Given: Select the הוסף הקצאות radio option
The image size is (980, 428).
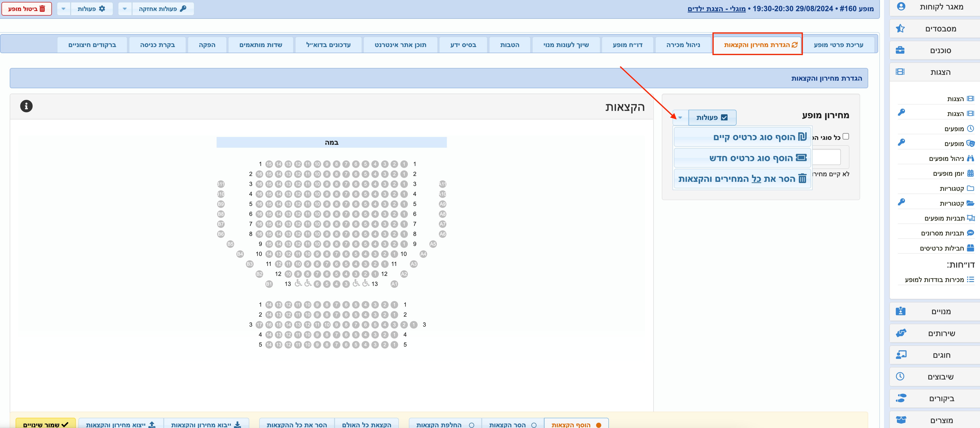Looking at the screenshot, I should (599, 425).
